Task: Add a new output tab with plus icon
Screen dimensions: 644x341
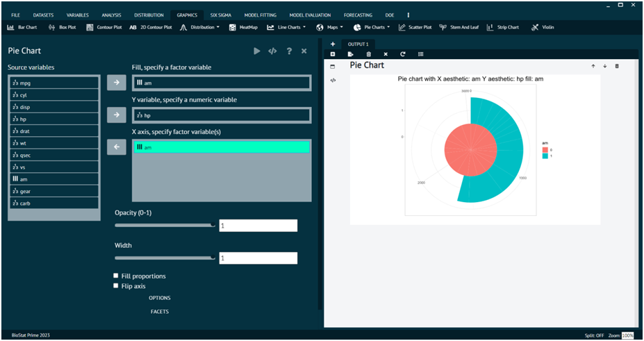Action: [x=333, y=44]
